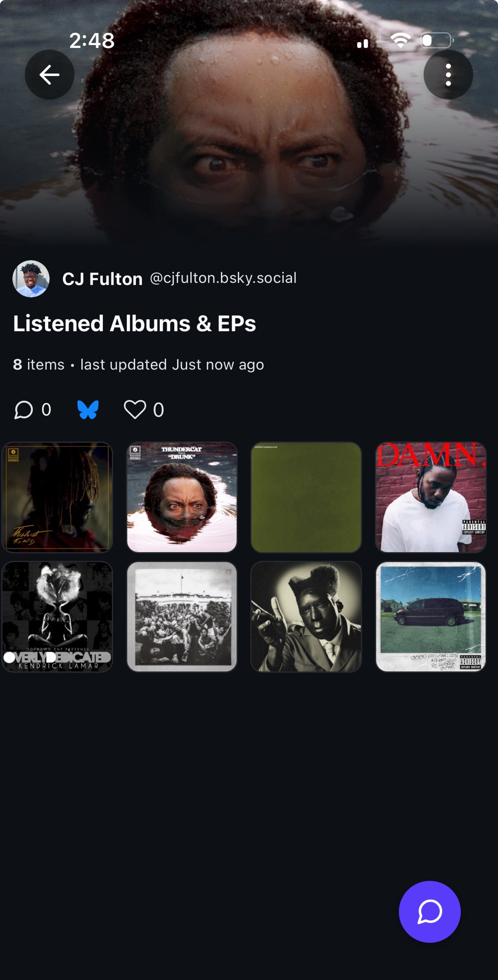498x980 pixels.
Task: Tap the blue Bluesky butterfly icon
Action: point(88,410)
